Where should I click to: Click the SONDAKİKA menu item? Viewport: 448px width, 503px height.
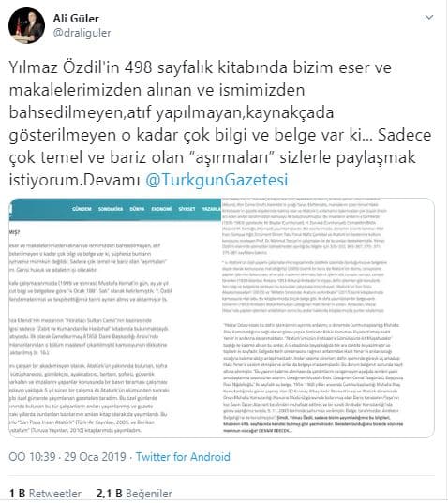111,209
